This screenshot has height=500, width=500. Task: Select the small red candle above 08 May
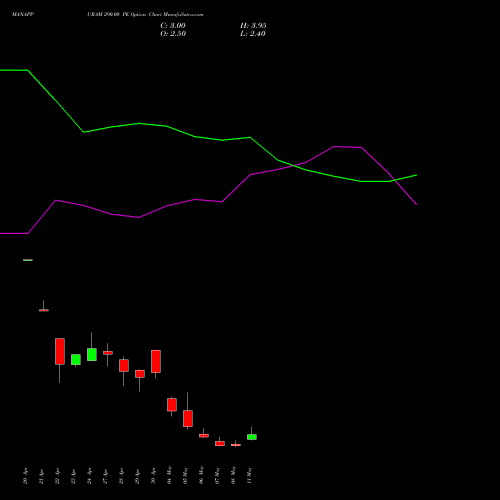pos(236,445)
